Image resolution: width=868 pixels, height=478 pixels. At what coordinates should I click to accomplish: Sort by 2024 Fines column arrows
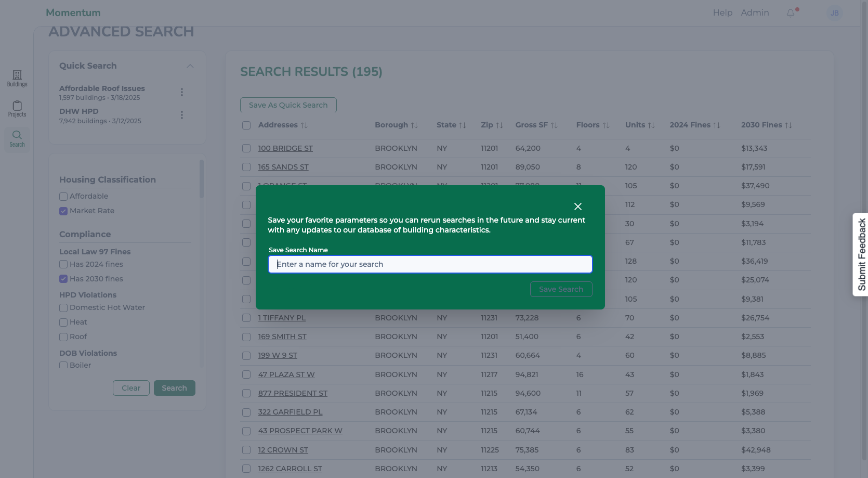click(717, 125)
